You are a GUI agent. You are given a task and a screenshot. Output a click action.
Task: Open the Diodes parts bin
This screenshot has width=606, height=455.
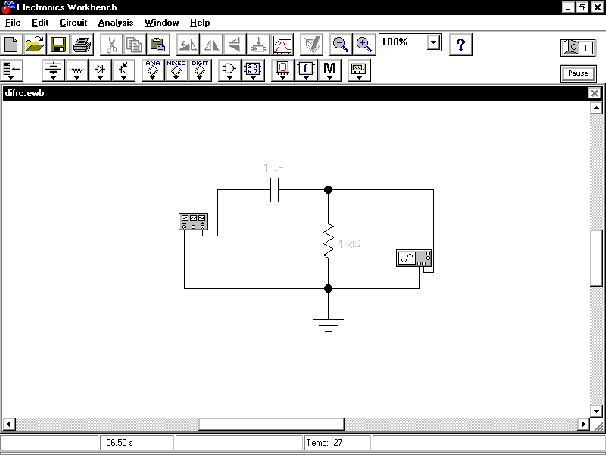pyautogui.click(x=100, y=70)
